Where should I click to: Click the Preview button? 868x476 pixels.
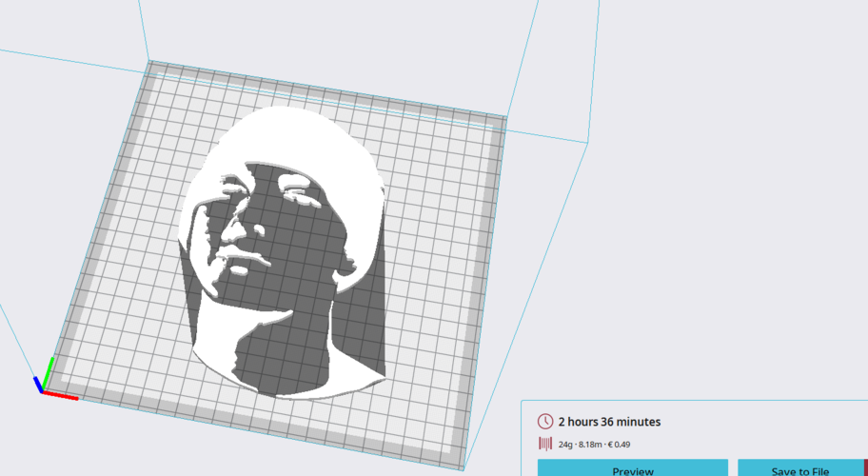click(633, 467)
